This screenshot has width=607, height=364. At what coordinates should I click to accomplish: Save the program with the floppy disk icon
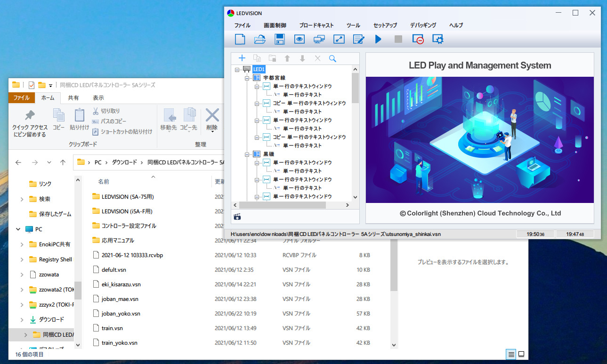coord(279,40)
